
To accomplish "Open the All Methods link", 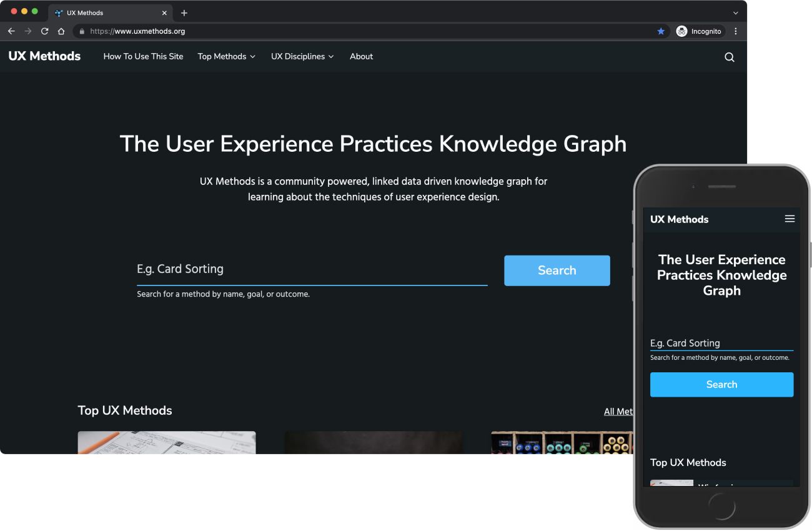I will click(x=618, y=411).
